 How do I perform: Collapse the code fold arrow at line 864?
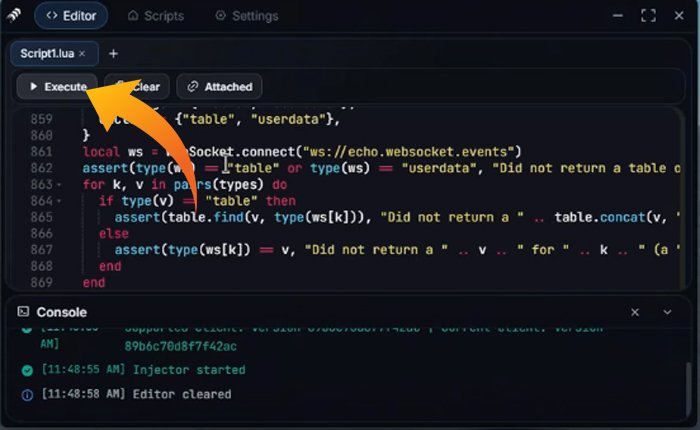61,201
